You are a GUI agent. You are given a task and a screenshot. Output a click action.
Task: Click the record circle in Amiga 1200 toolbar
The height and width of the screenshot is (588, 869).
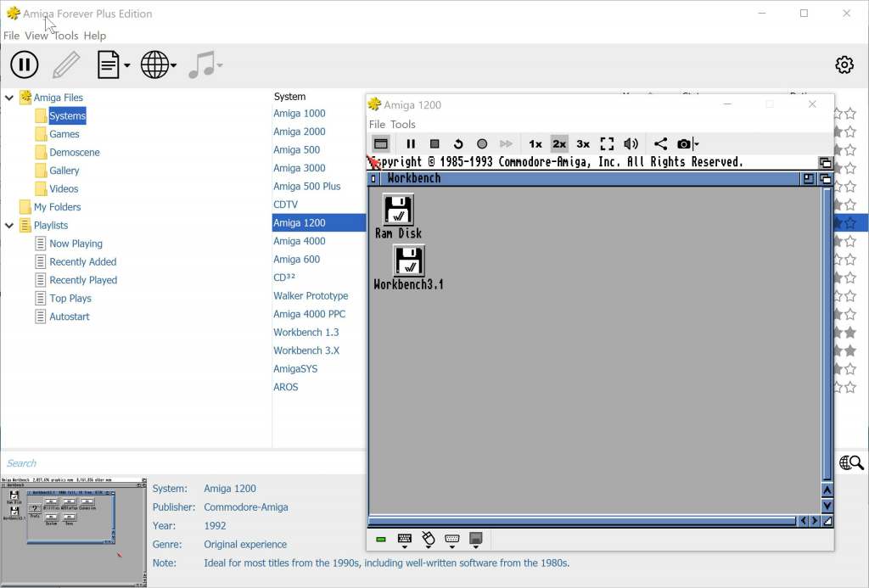[x=482, y=144]
